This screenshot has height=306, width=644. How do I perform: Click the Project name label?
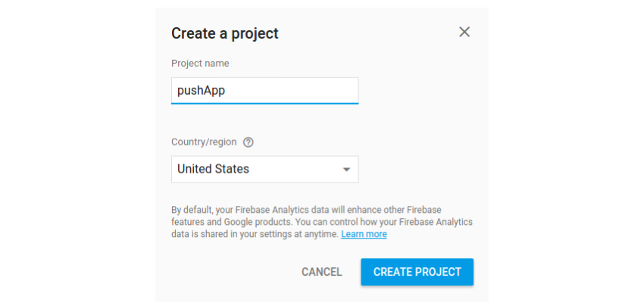point(200,64)
